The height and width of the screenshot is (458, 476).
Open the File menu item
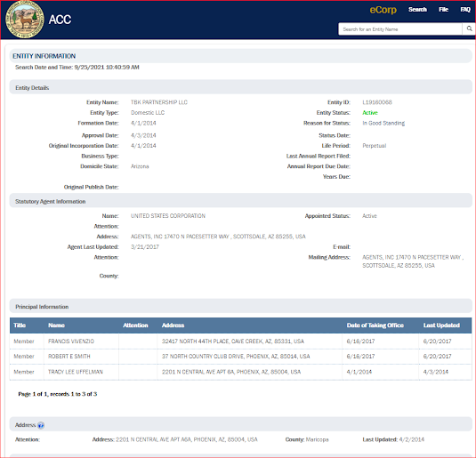443,10
